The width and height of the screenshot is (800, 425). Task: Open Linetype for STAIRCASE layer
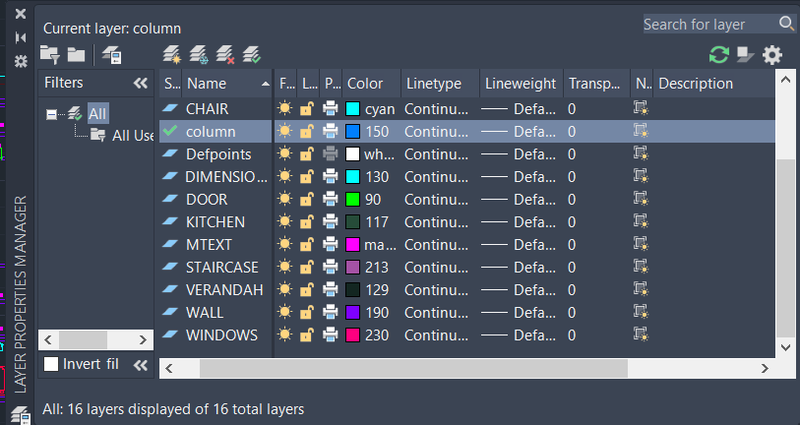click(x=436, y=267)
